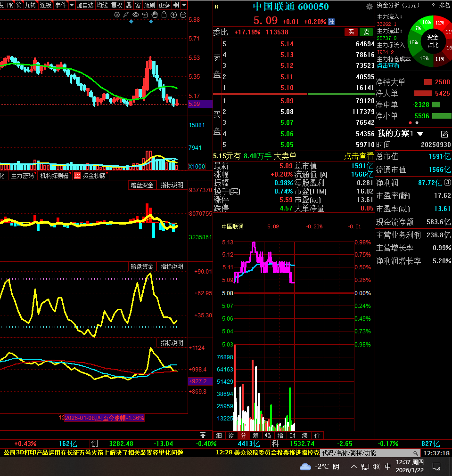The width and height of the screenshot is (452, 476).
Task: Toggle the 预测 forecast button
Action: coord(149,5)
